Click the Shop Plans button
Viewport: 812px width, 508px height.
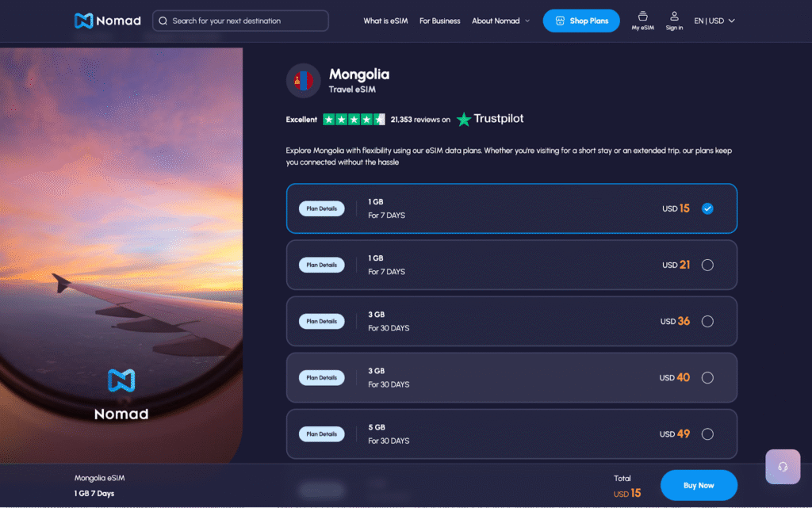(581, 21)
